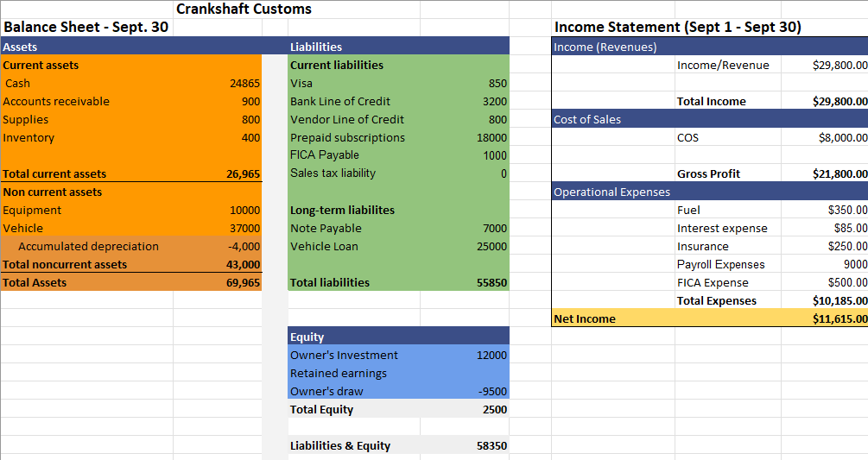Image resolution: width=868 pixels, height=460 pixels.
Task: Select the COS value $8,000.00
Action: tap(843, 138)
